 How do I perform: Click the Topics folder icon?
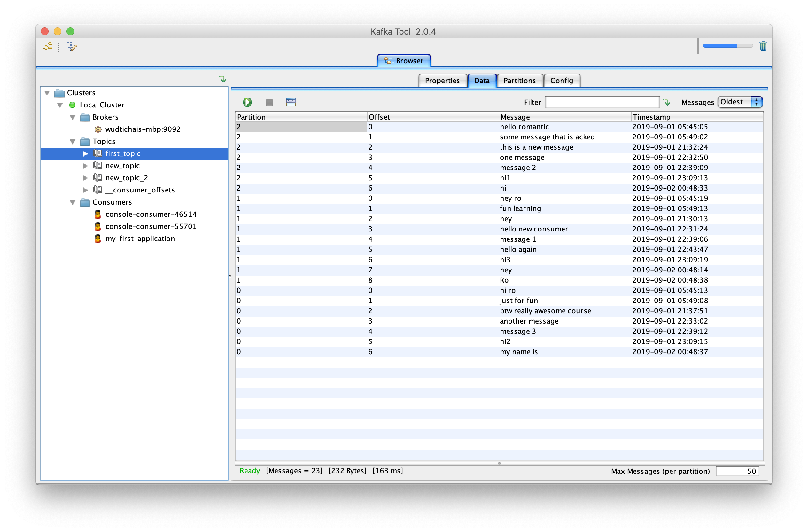coord(85,142)
